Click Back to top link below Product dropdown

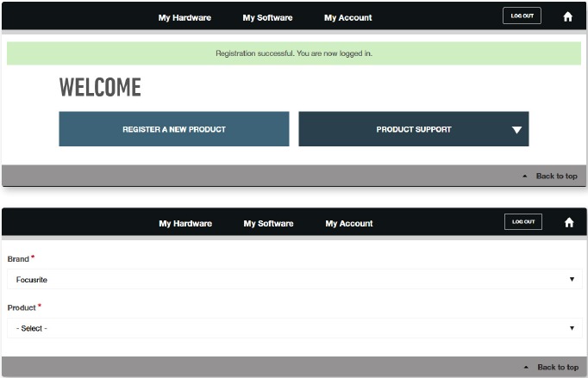(557, 368)
